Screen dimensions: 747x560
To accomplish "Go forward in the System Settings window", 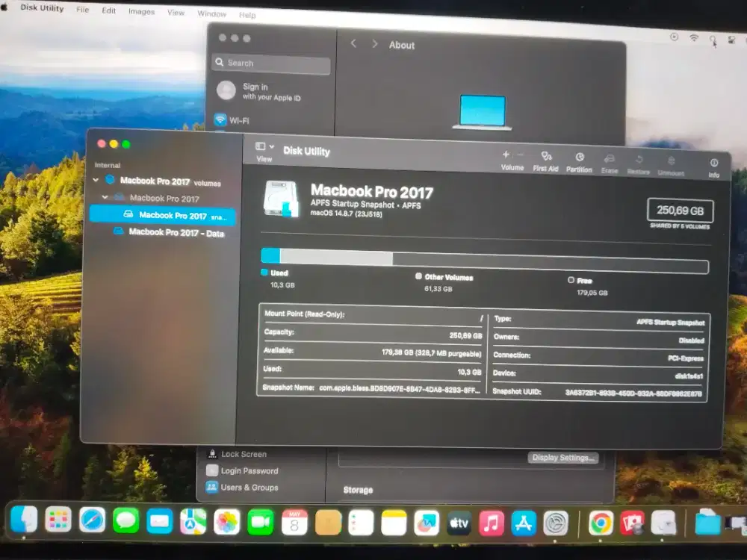I will (375, 44).
